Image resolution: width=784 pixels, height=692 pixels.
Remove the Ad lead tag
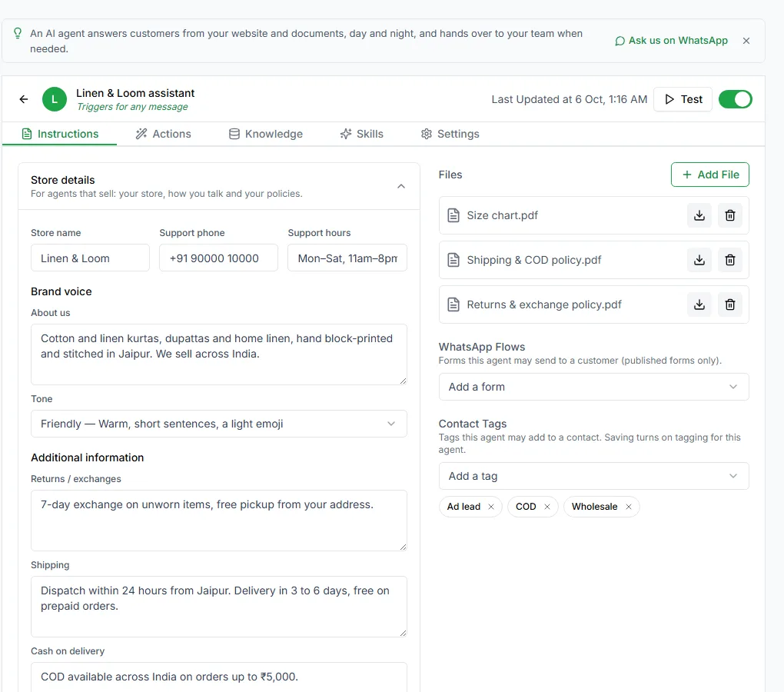tap(491, 507)
